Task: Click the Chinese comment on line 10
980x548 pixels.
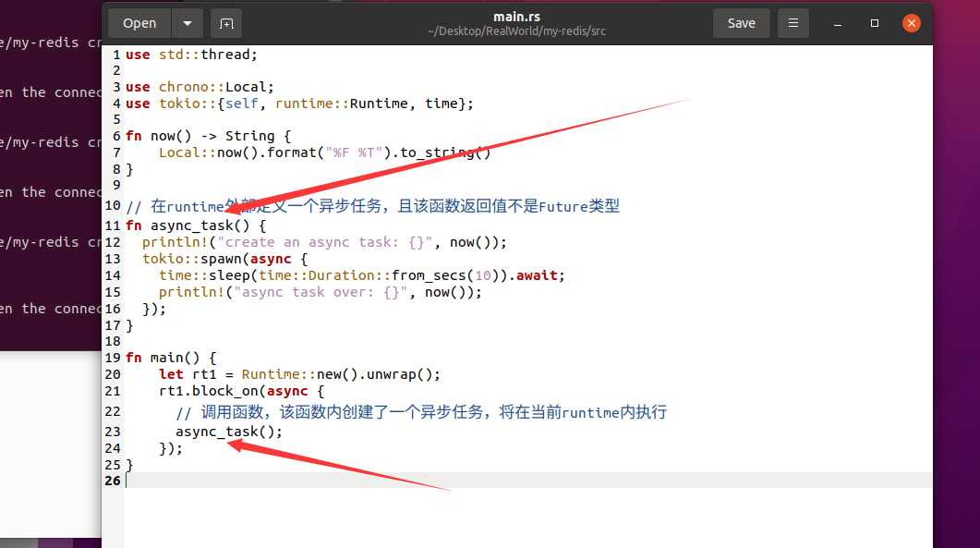Action: (x=372, y=206)
